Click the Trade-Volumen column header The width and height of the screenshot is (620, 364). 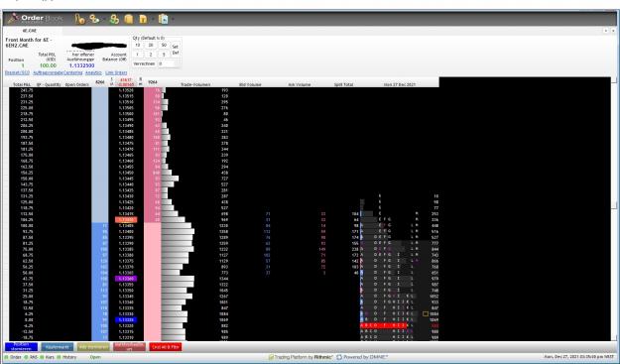pyautogui.click(x=195, y=84)
